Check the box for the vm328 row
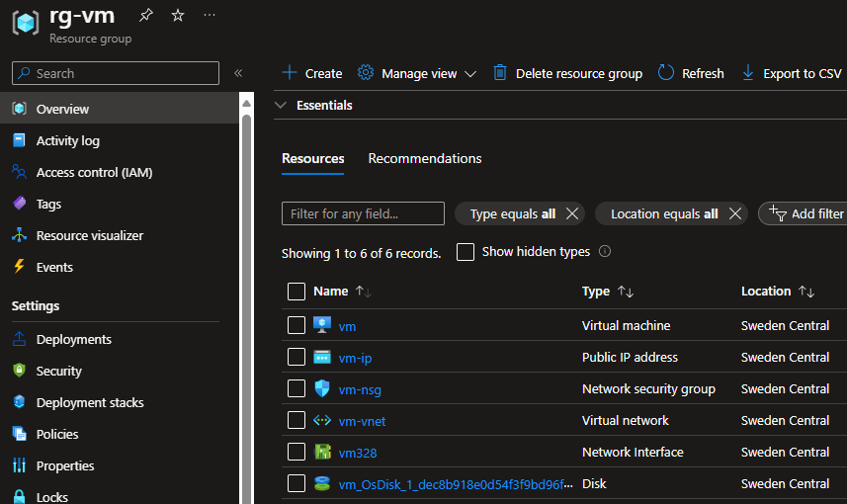 (296, 452)
